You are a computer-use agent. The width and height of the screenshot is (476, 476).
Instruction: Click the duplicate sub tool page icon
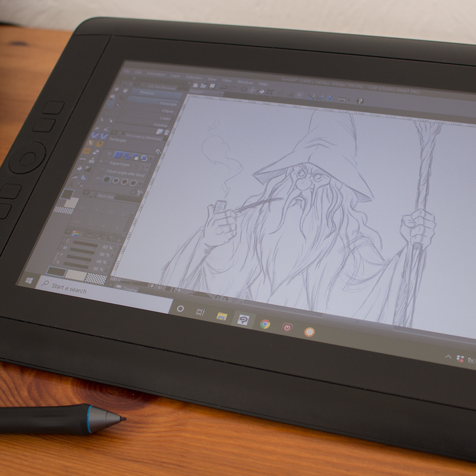160,131
